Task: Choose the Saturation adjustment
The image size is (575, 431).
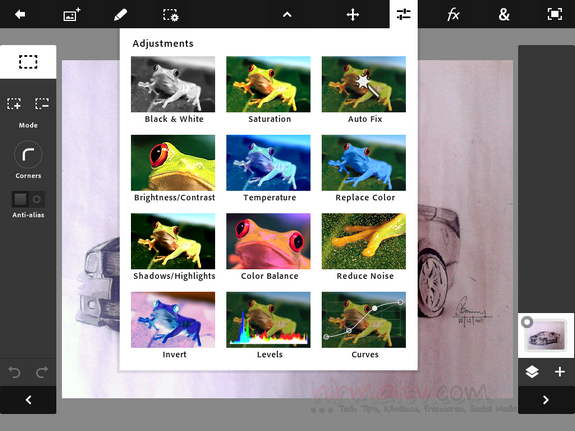Action: [x=268, y=90]
